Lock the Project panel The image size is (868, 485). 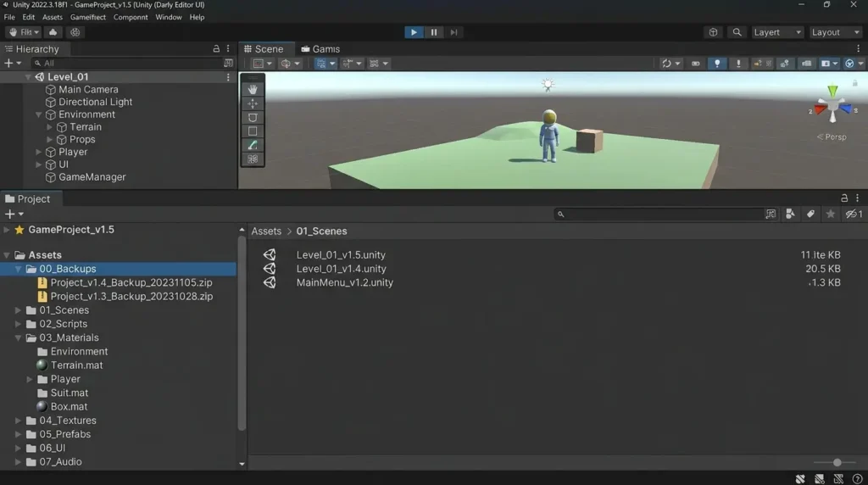click(x=843, y=198)
